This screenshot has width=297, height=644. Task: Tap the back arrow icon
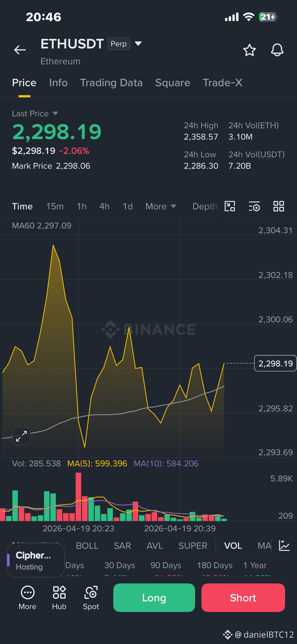[20, 50]
